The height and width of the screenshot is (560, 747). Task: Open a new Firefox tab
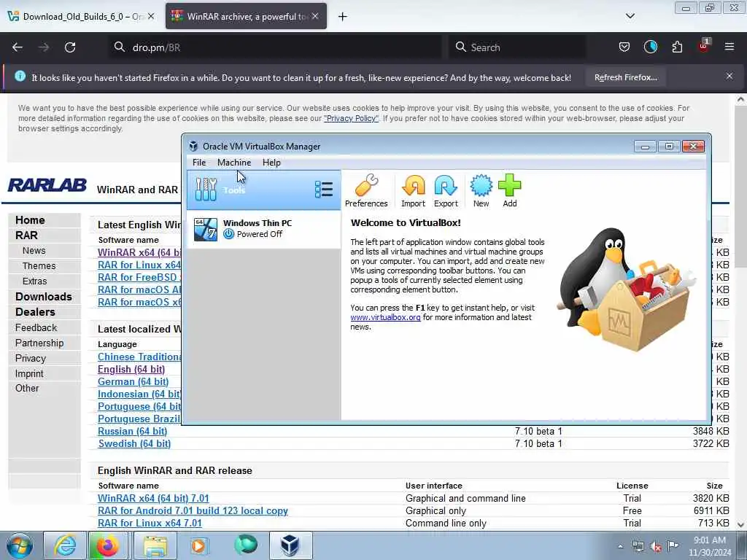(343, 17)
